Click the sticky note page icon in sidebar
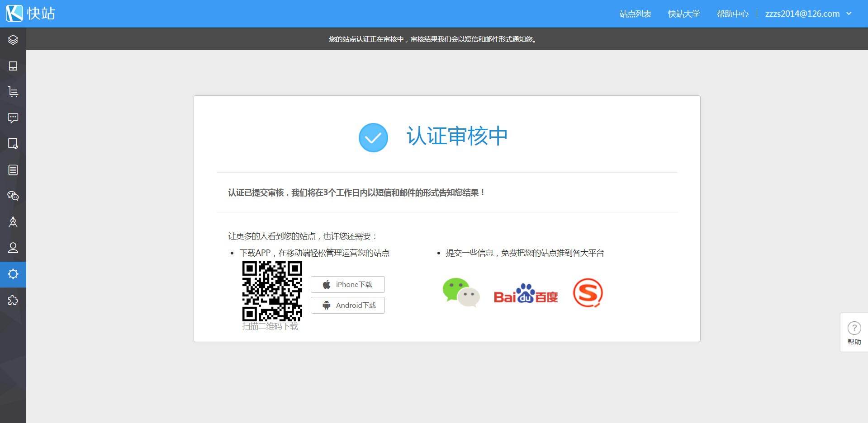868x423 pixels. (x=13, y=144)
